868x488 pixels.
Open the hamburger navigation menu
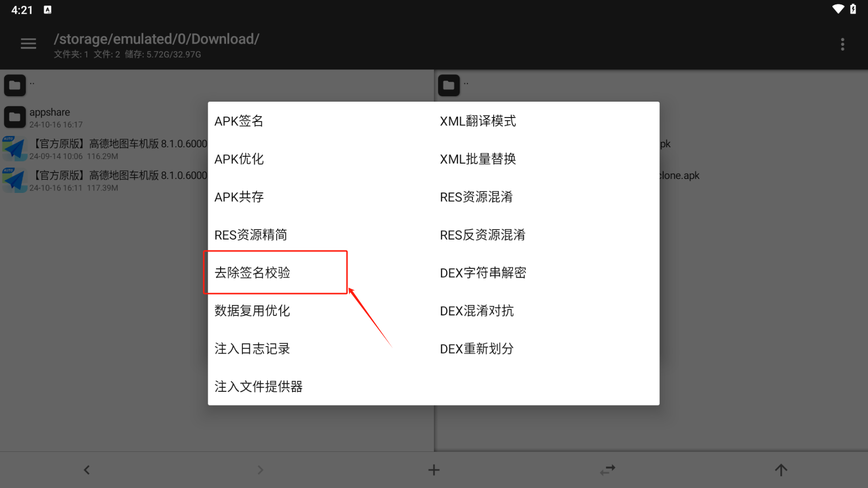pos(28,44)
